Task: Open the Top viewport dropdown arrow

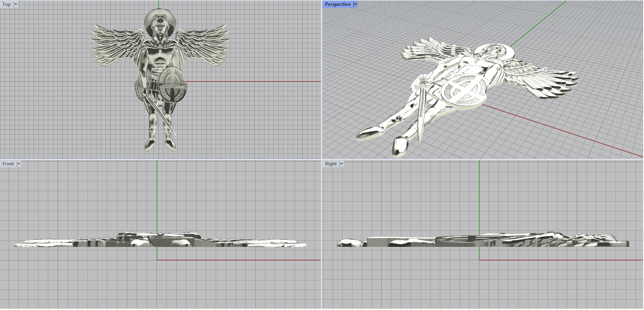Action: click(16, 4)
